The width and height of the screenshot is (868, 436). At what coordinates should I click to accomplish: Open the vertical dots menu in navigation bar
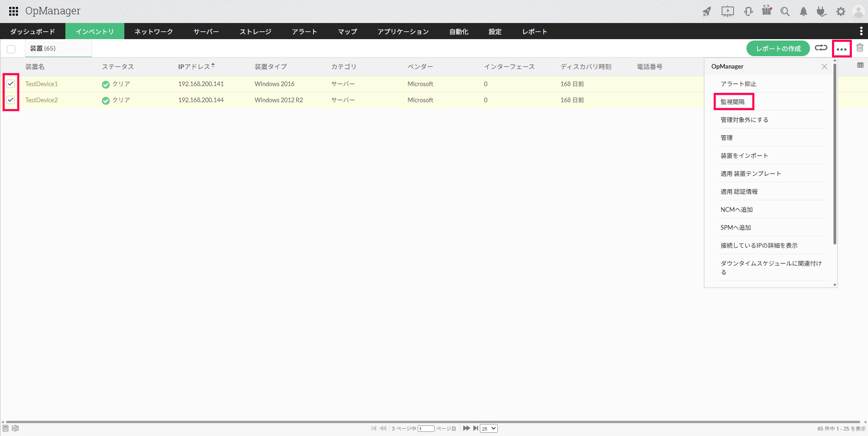[x=861, y=31]
